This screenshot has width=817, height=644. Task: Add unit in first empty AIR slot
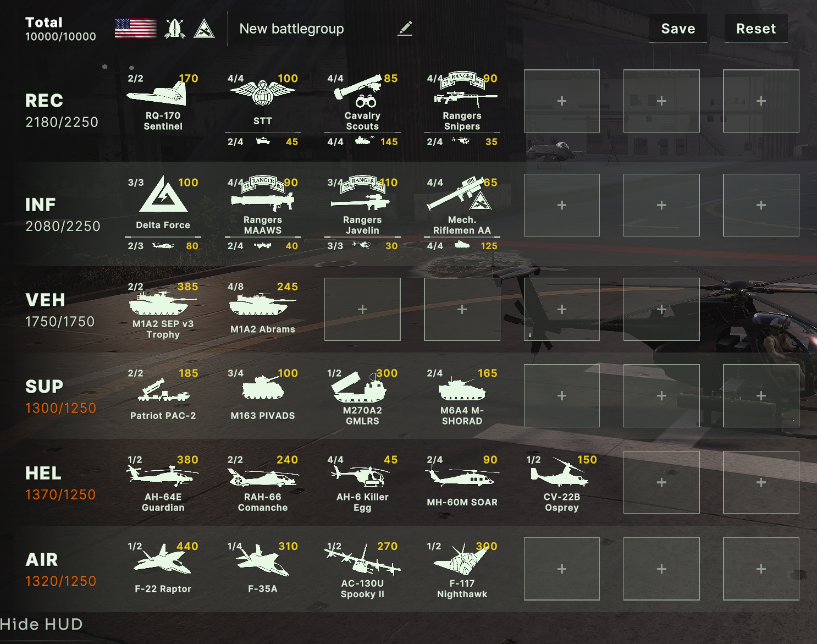point(562,569)
